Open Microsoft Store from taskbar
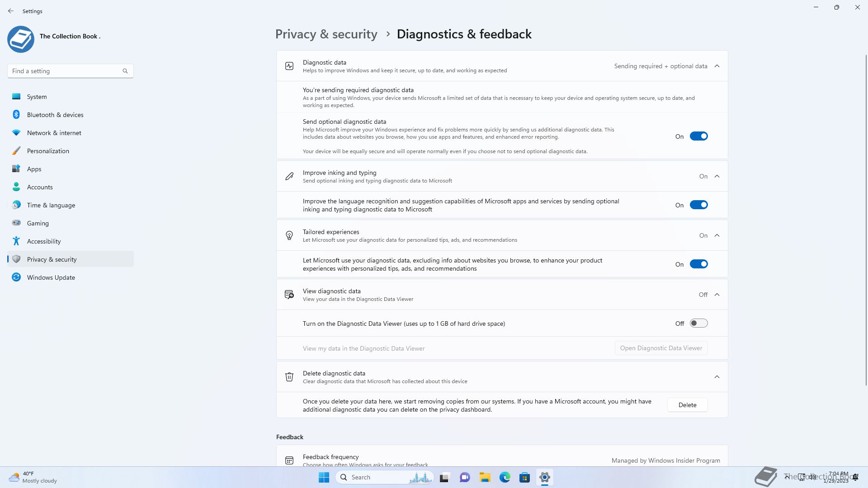 click(525, 478)
